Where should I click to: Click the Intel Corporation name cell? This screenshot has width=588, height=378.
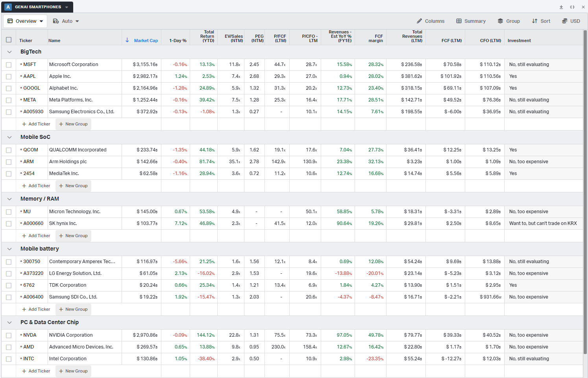(85, 359)
